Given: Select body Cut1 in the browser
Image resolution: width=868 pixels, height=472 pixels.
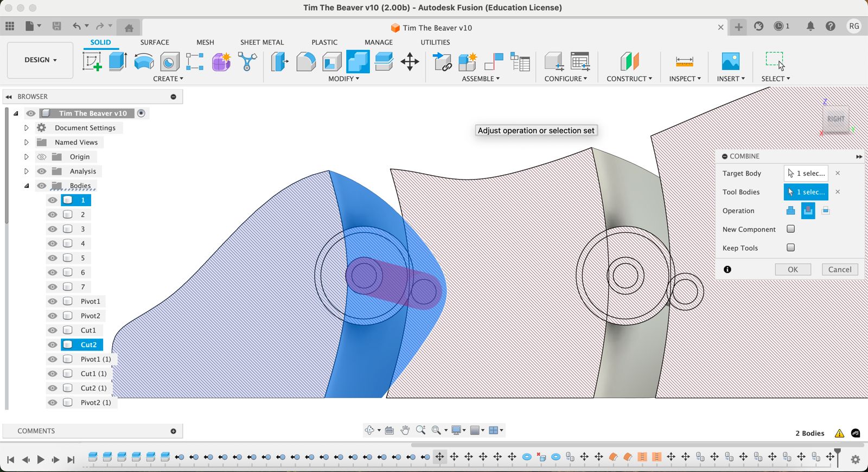Looking at the screenshot, I should point(88,330).
